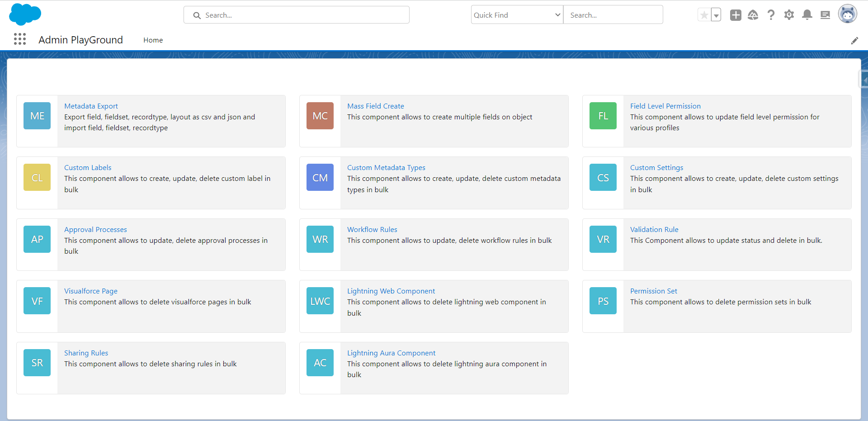Click the Field Level Permission link

point(665,106)
